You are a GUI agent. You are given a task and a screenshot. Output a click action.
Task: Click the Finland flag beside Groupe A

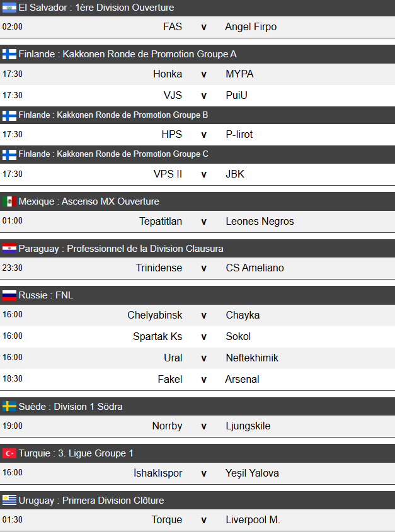coord(9,54)
